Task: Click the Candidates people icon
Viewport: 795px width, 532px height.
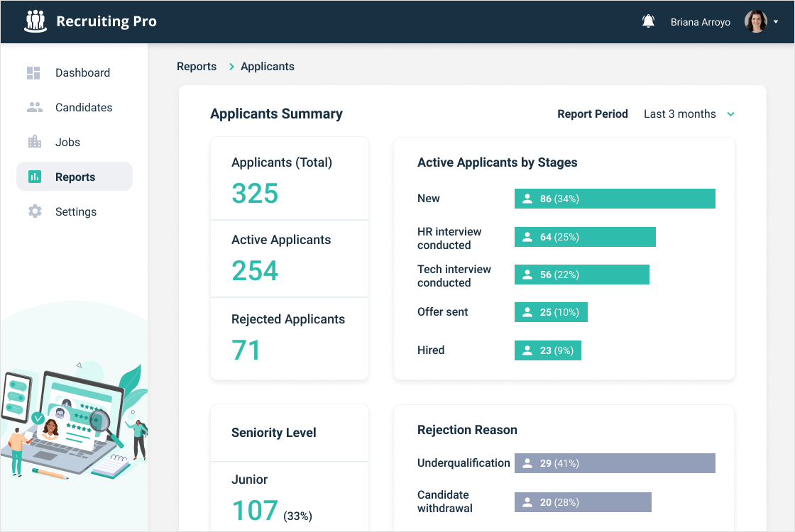Action: point(34,108)
